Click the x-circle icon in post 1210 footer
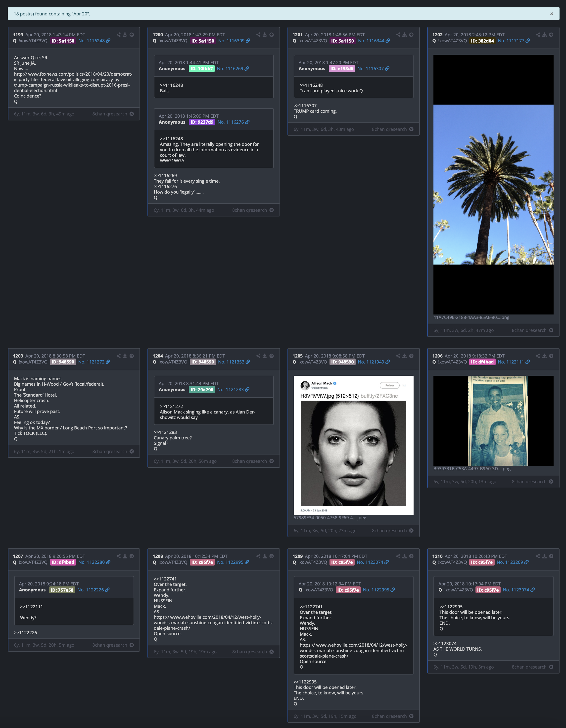The height and width of the screenshot is (728, 566). pos(551,667)
